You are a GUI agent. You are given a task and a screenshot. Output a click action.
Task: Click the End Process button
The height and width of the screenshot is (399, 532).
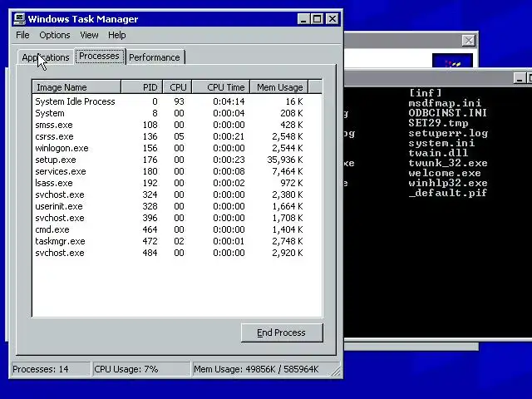tap(282, 332)
